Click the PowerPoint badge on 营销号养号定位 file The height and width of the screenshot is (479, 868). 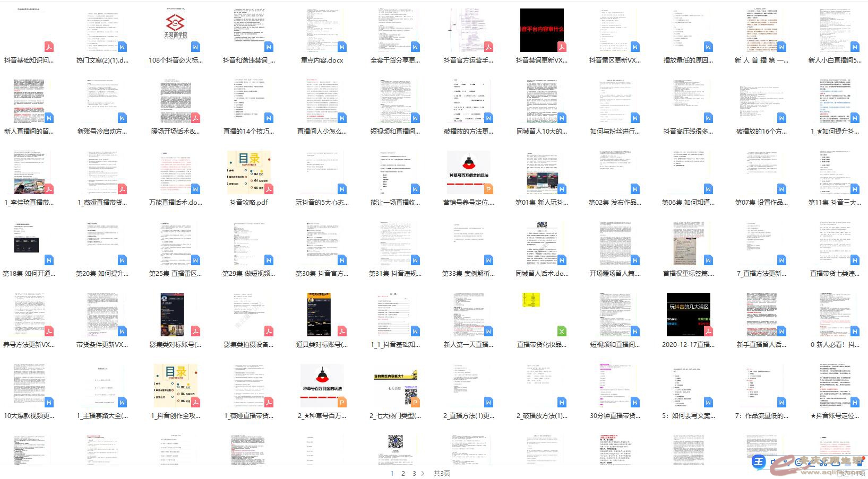[488, 189]
